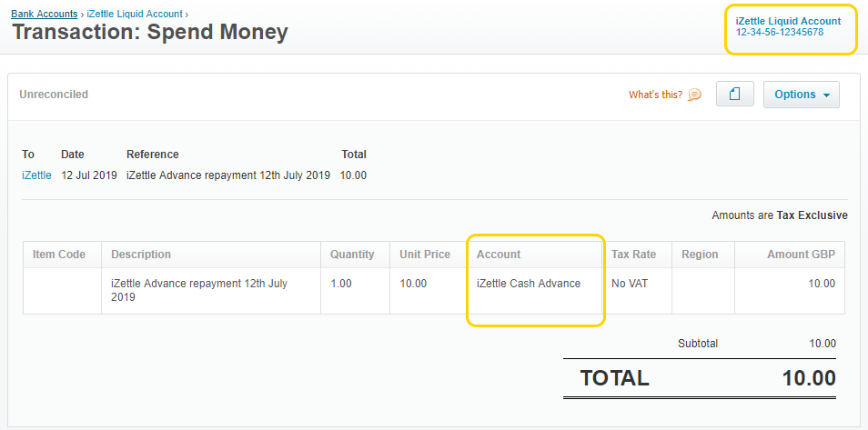Click the Description column header

141,255
